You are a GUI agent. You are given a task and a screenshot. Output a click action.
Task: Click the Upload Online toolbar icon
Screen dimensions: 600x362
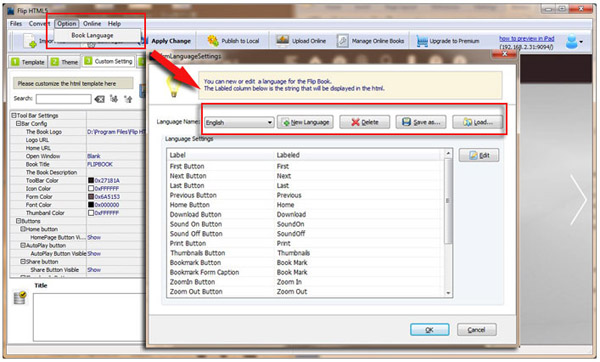282,41
